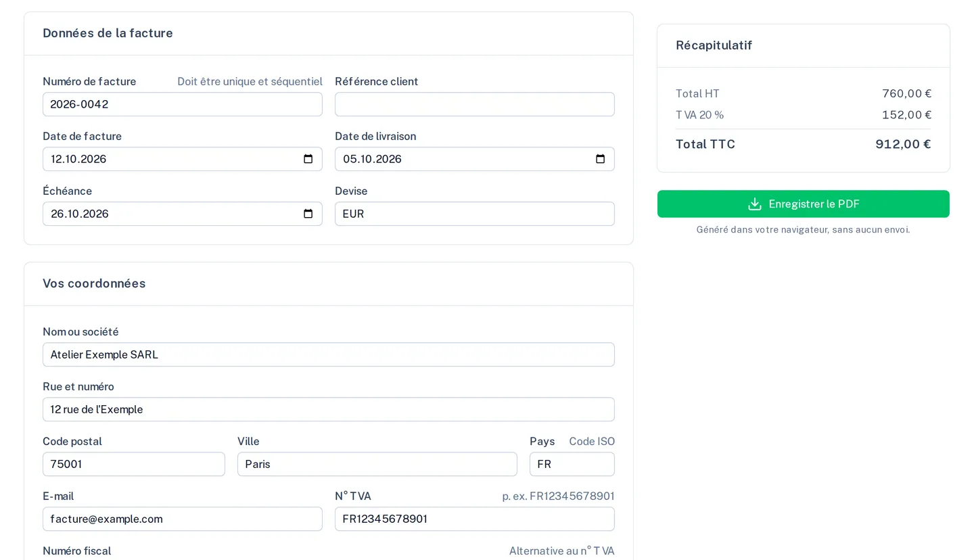Click the Pays country code field
This screenshot has height=560, width=974.
coord(572,464)
